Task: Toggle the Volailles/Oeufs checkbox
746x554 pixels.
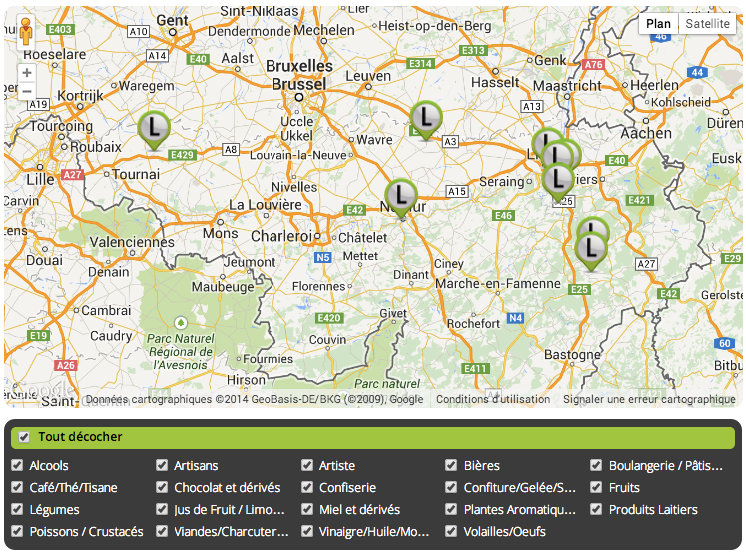Action: pos(452,531)
